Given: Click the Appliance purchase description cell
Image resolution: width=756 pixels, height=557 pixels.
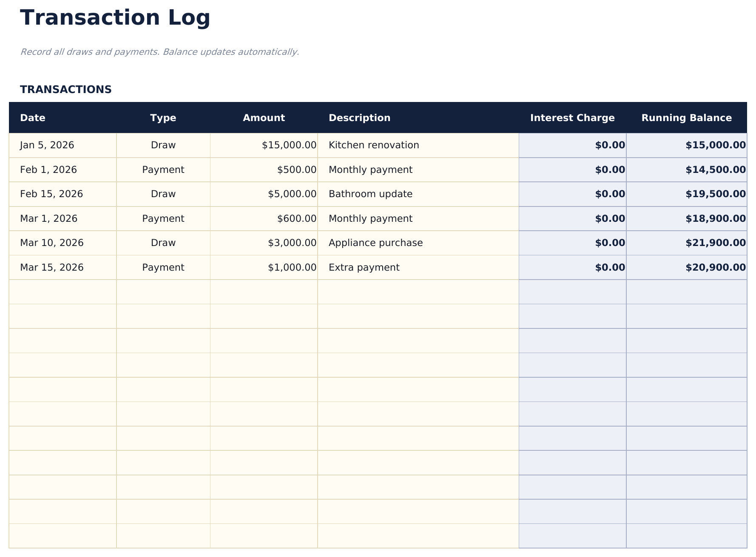Looking at the screenshot, I should [x=375, y=243].
